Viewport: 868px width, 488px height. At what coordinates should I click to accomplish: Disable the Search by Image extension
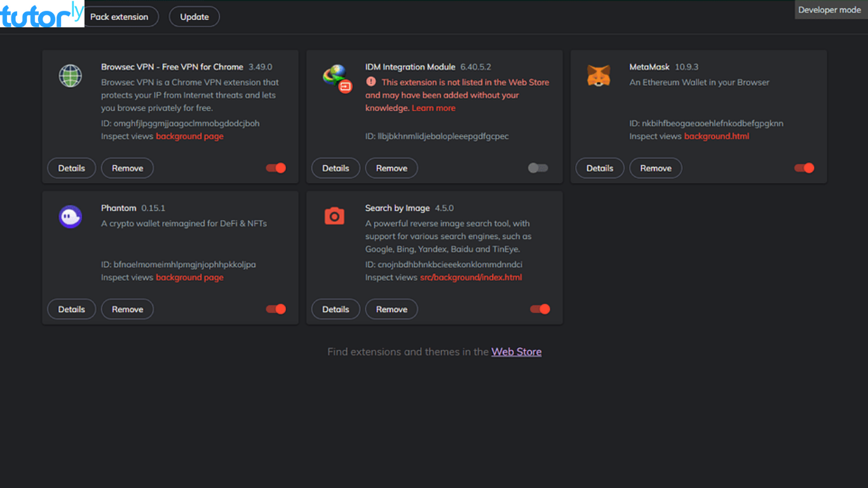click(539, 309)
